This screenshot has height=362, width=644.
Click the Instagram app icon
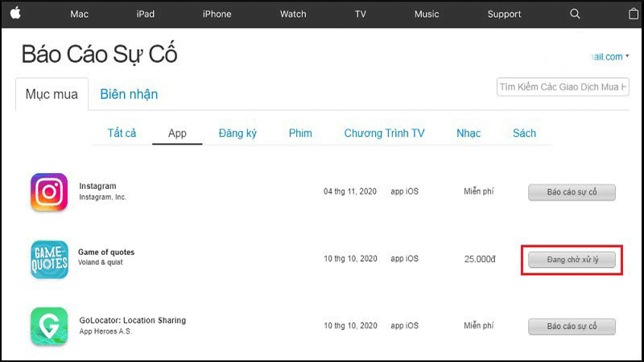click(49, 192)
